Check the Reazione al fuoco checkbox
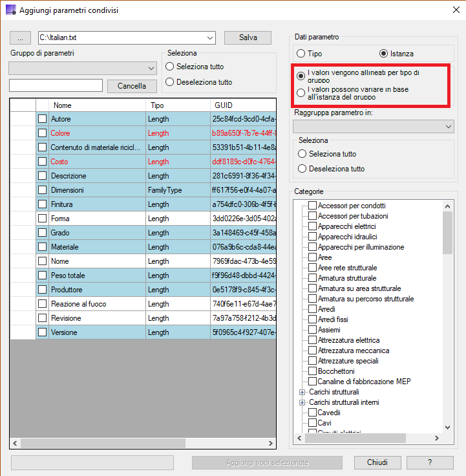This screenshot has width=466, height=476. (x=43, y=304)
